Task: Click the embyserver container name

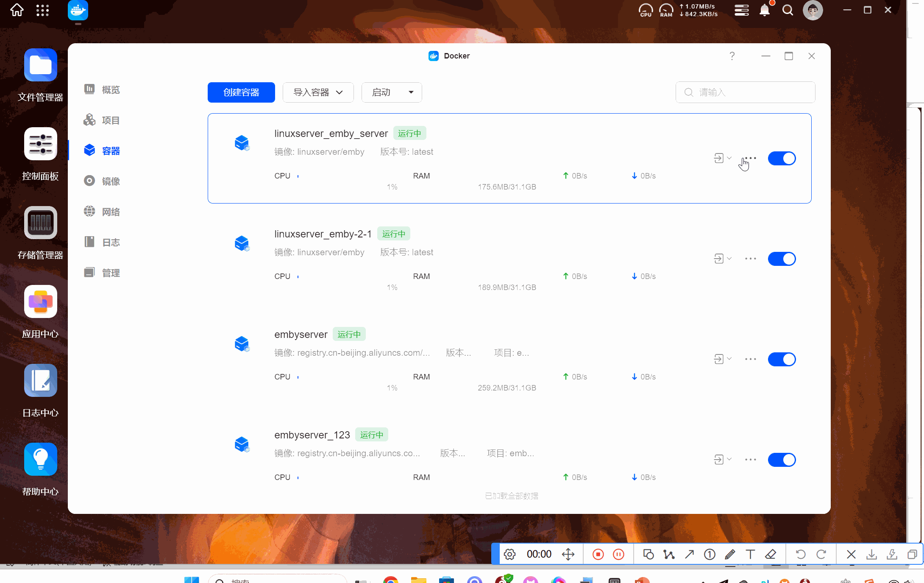Action: point(301,335)
